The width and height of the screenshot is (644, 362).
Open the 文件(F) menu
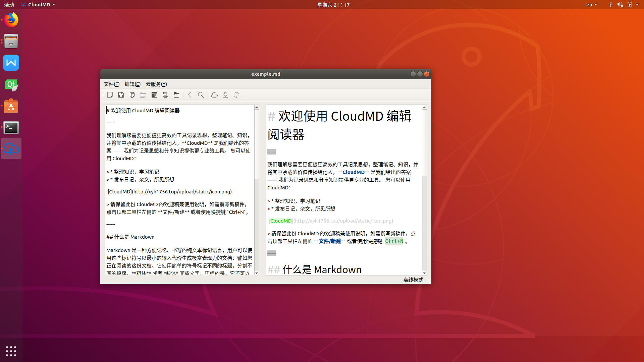click(111, 84)
